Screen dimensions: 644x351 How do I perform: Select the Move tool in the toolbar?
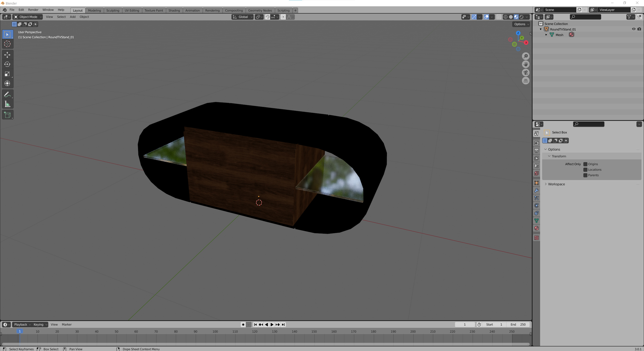click(7, 55)
